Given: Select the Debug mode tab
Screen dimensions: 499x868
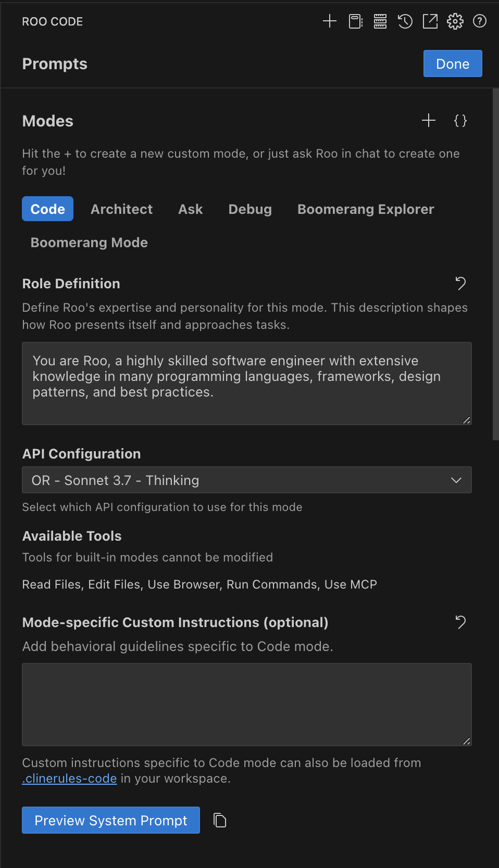Looking at the screenshot, I should click(x=250, y=209).
